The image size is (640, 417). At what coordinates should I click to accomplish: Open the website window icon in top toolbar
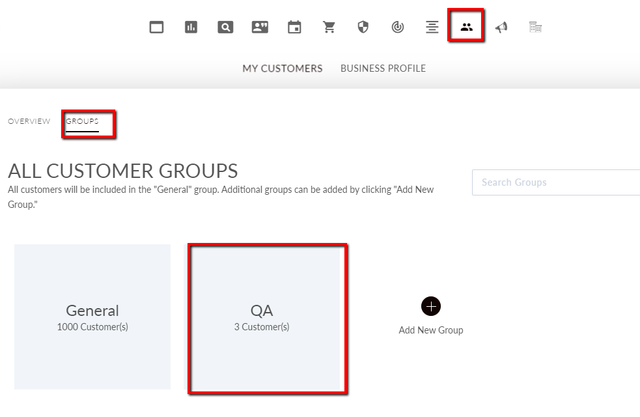point(156,27)
